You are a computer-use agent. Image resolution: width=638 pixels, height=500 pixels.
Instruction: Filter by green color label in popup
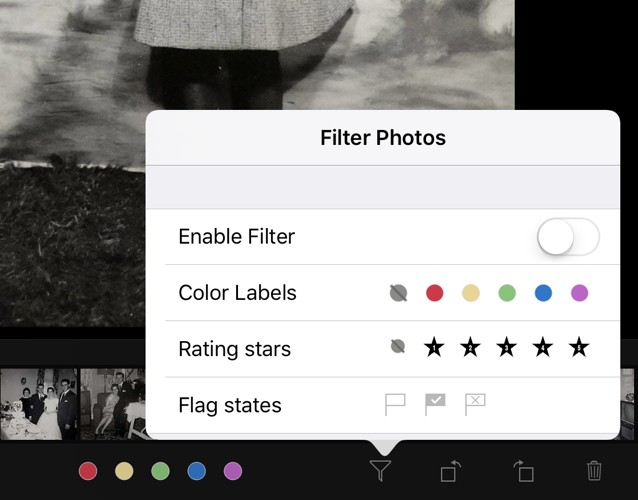point(507,293)
